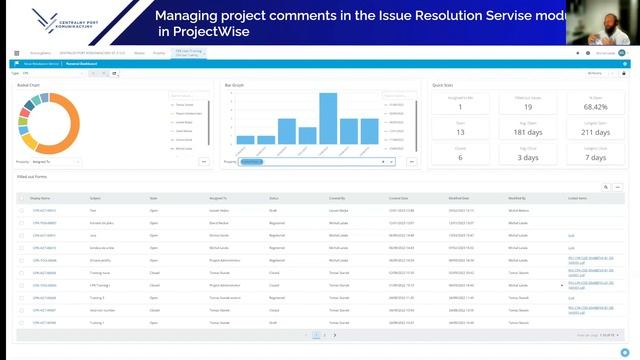Viewport: 640px width, 360px height.
Task: Open the user avatar at top right
Action: (x=622, y=53)
